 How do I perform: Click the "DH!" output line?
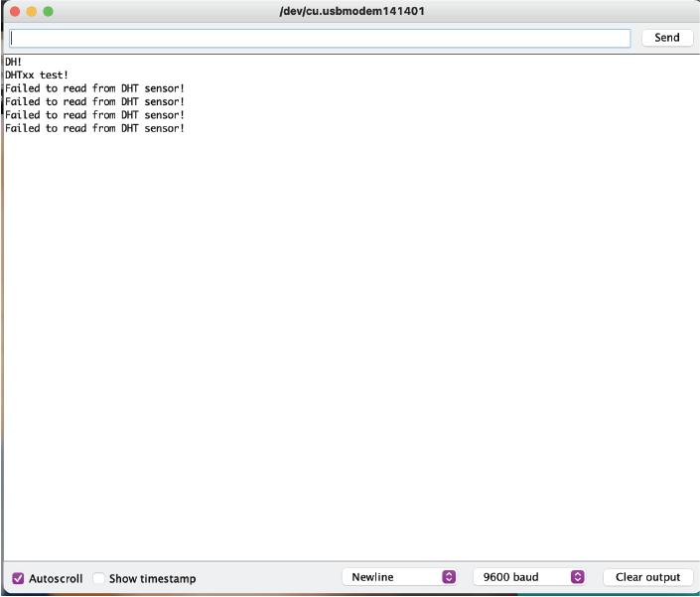pos(13,62)
